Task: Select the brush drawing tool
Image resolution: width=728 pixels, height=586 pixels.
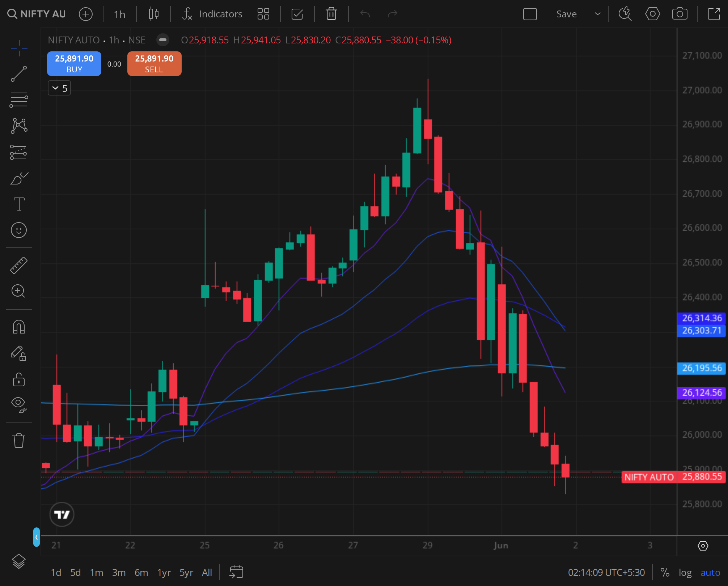Action: [x=19, y=178]
